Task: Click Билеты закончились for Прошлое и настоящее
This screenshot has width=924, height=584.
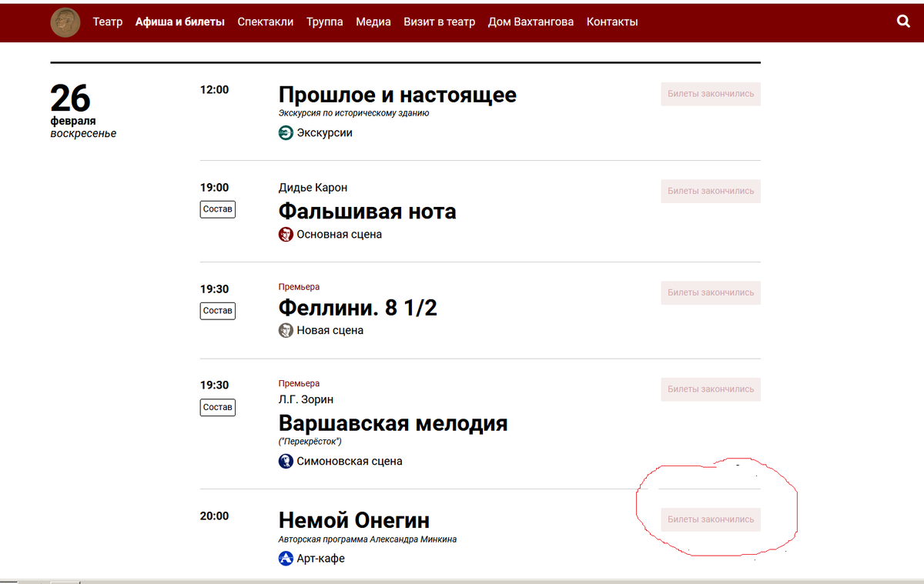Action: coord(711,94)
